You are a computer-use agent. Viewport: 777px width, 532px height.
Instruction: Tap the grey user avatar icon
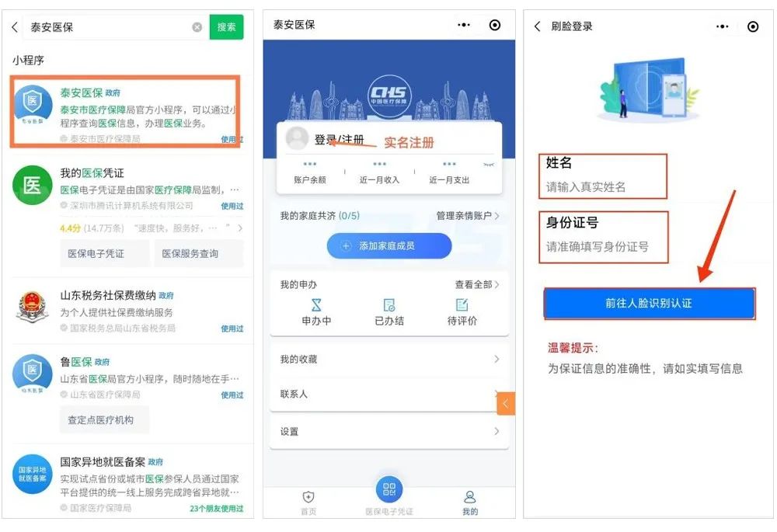tap(298, 138)
